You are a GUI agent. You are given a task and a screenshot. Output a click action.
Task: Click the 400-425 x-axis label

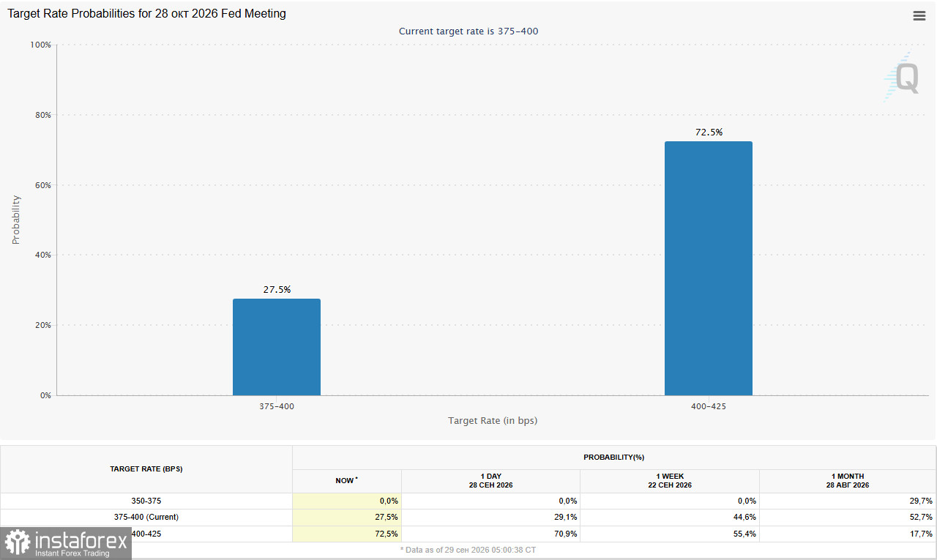click(709, 406)
